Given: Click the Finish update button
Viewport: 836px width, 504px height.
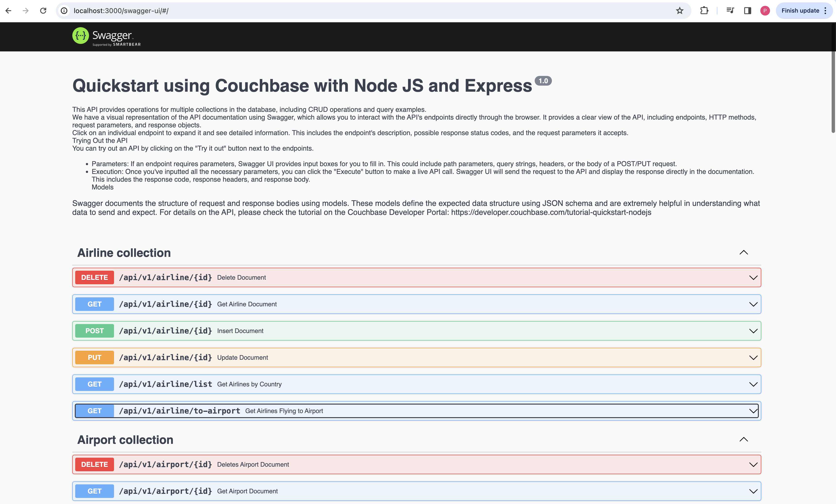Looking at the screenshot, I should [800, 10].
